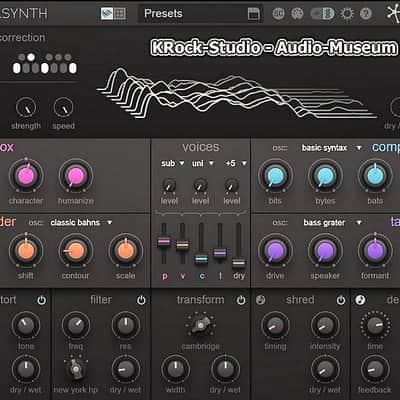Viewport: 400px width, 400px height.
Task: Toggle the transform module power button
Action: pyautogui.click(x=241, y=300)
